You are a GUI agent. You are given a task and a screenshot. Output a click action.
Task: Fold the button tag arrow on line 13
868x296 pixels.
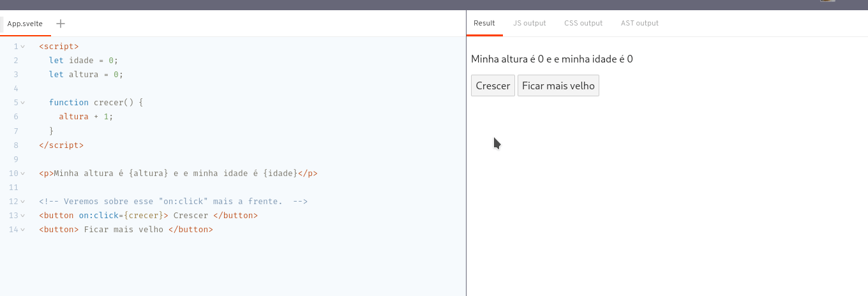[x=23, y=216]
